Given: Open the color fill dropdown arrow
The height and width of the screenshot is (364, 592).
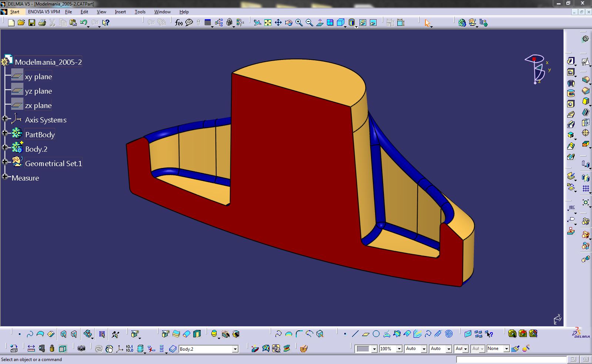Looking at the screenshot, I should [374, 349].
